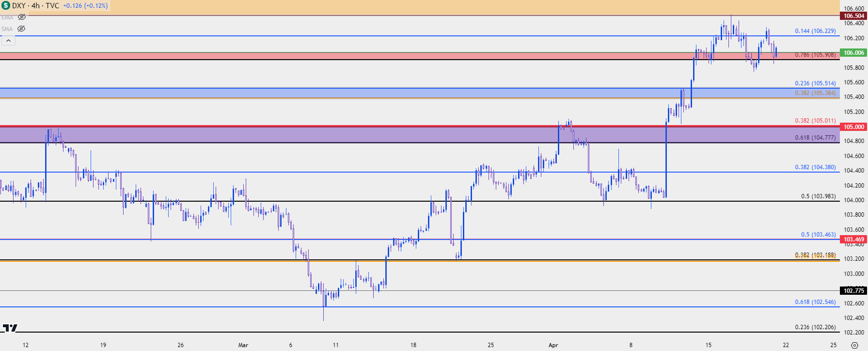
Task: Click the +0.126 (+0.12%) change value
Action: tap(85, 6)
